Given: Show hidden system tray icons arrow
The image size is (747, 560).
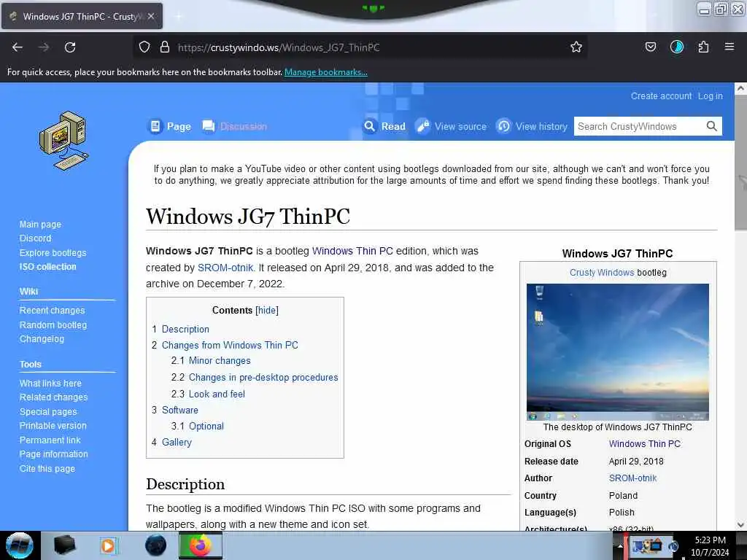Looking at the screenshot, I should pyautogui.click(x=620, y=546).
